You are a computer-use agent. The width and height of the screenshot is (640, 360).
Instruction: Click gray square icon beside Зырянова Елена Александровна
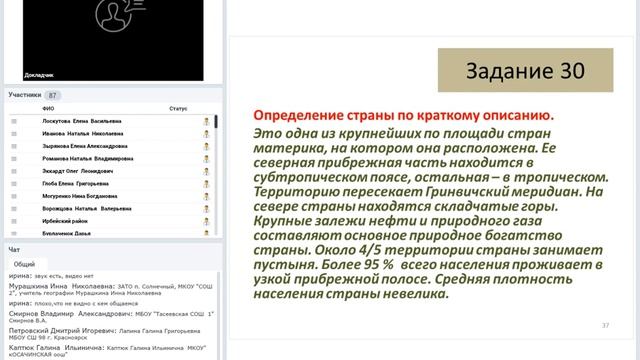coord(14,146)
